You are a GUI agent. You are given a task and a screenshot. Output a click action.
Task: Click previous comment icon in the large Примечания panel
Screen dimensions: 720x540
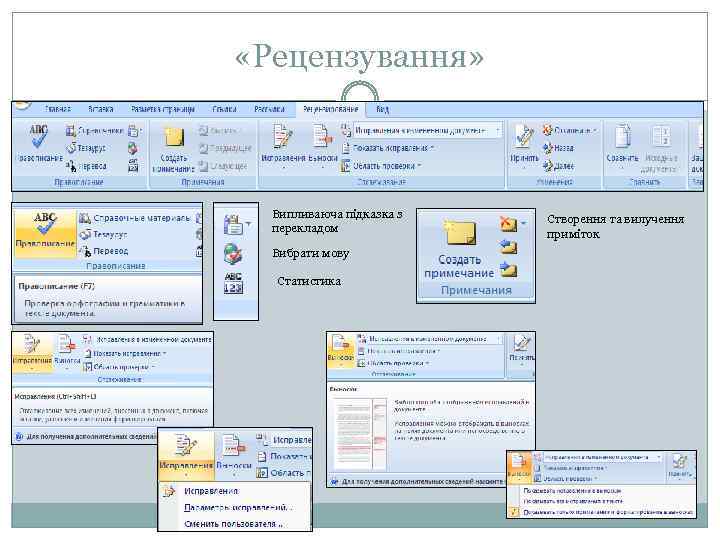[508, 248]
